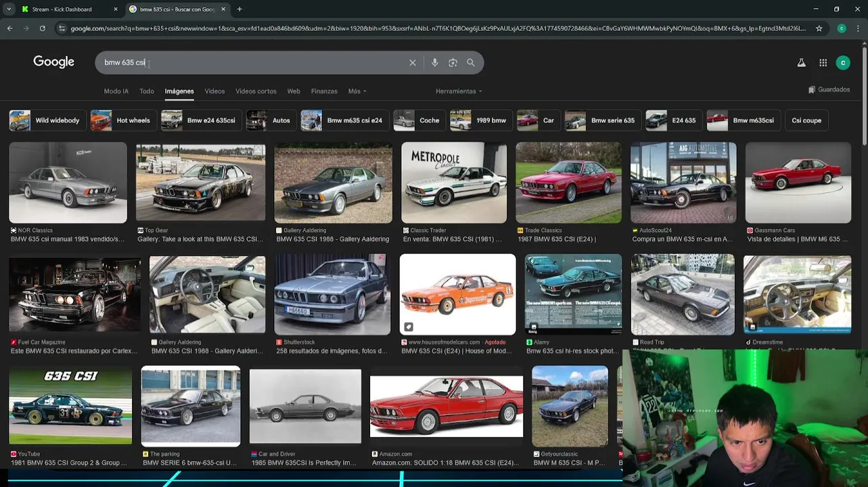Open a new browser tab

tap(239, 9)
